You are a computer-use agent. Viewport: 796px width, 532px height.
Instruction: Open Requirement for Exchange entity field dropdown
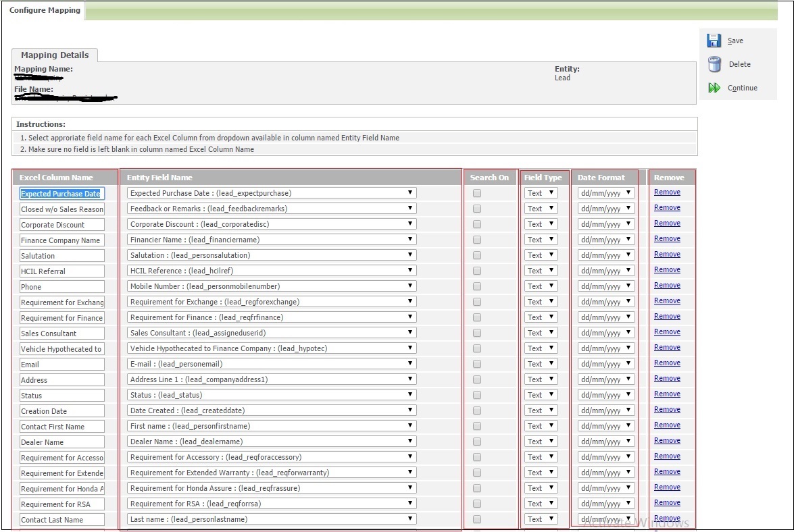click(x=272, y=302)
